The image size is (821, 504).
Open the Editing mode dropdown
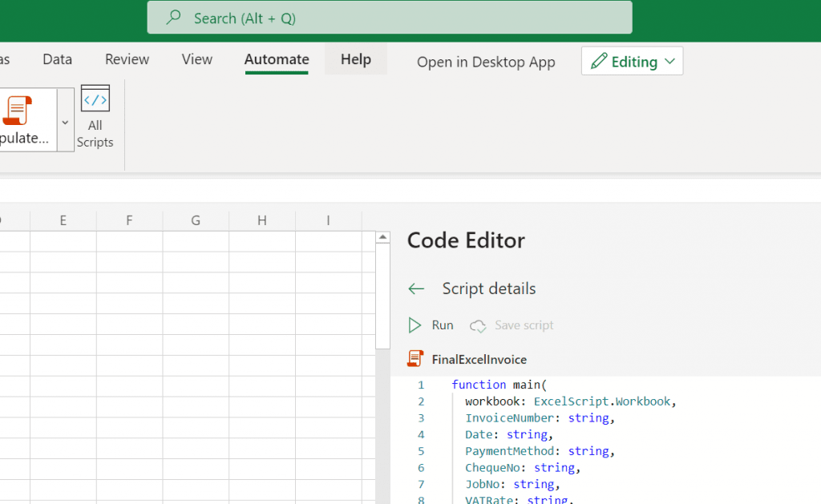(670, 62)
